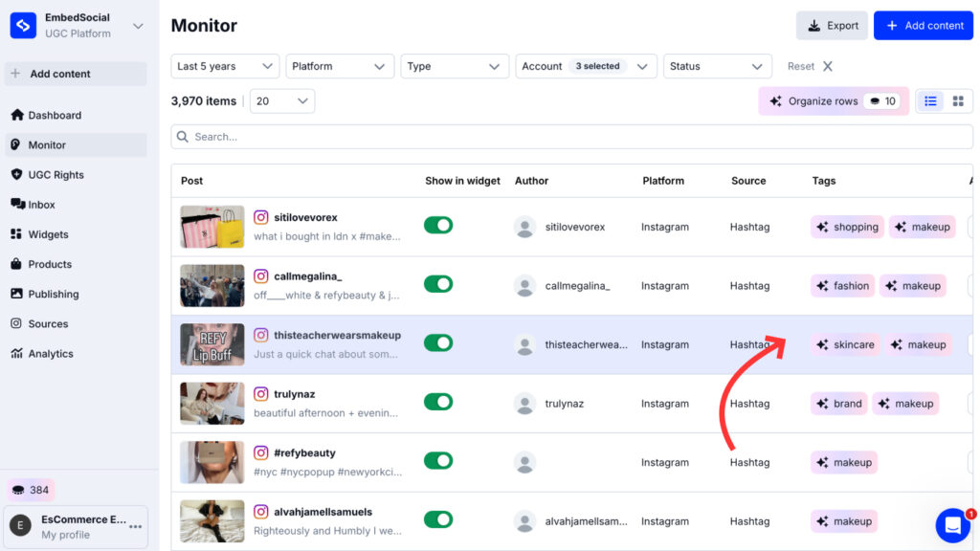This screenshot has width=980, height=551.
Task: Open the Type filter dropdown
Action: click(x=454, y=66)
